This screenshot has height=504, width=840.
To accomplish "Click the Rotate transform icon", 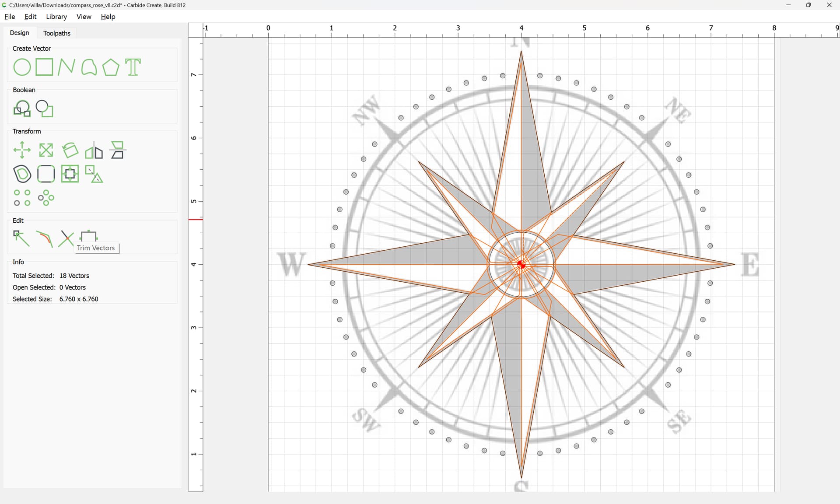I will point(70,150).
